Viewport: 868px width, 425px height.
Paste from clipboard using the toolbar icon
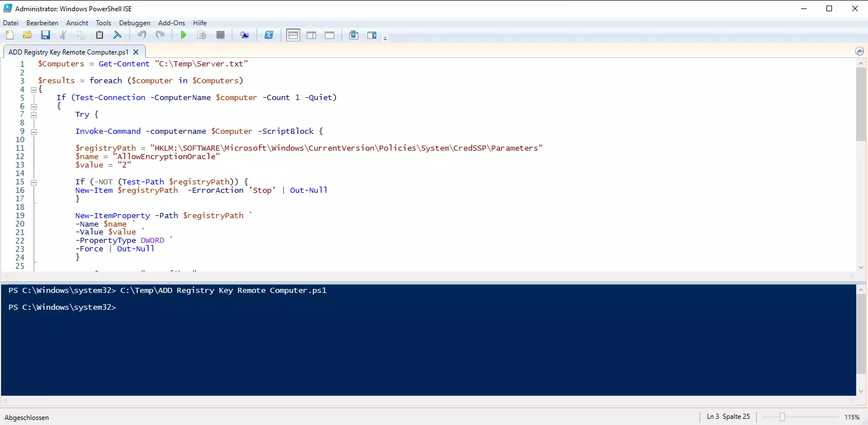point(100,35)
